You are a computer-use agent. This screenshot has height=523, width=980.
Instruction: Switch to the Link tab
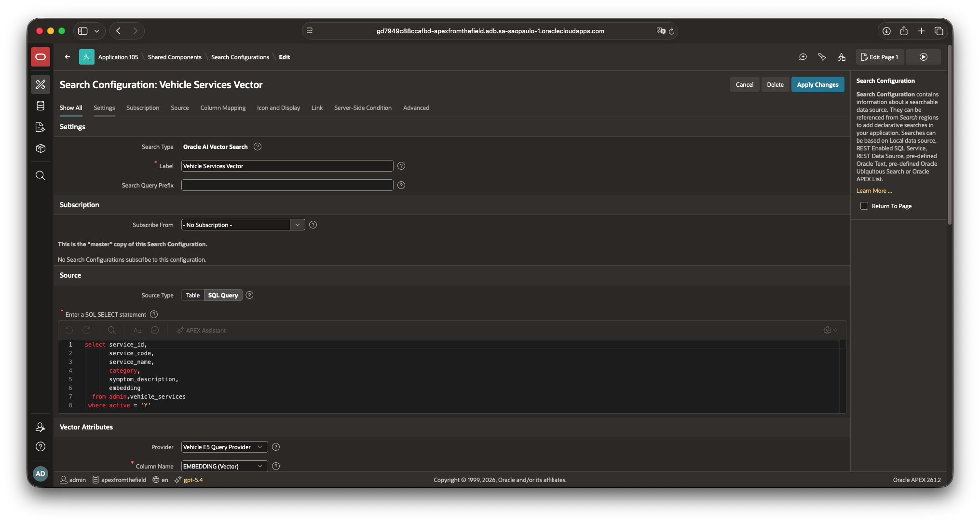click(x=317, y=107)
